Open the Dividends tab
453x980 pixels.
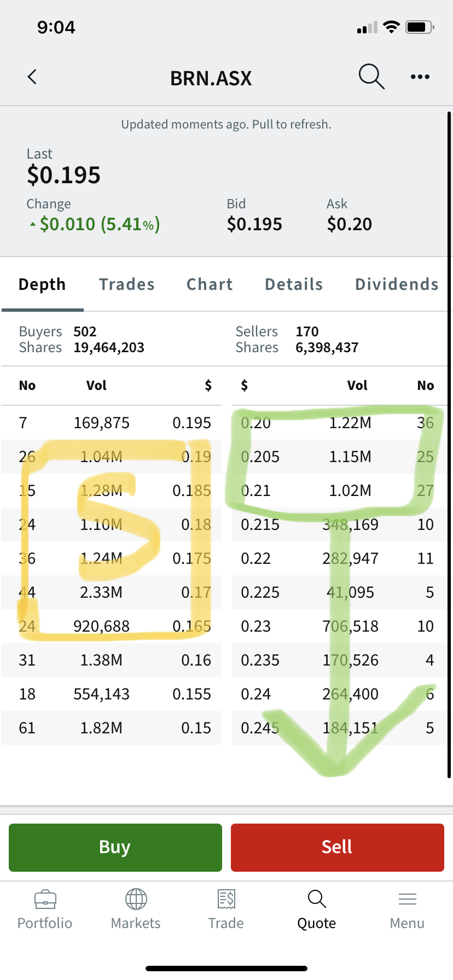tap(397, 284)
